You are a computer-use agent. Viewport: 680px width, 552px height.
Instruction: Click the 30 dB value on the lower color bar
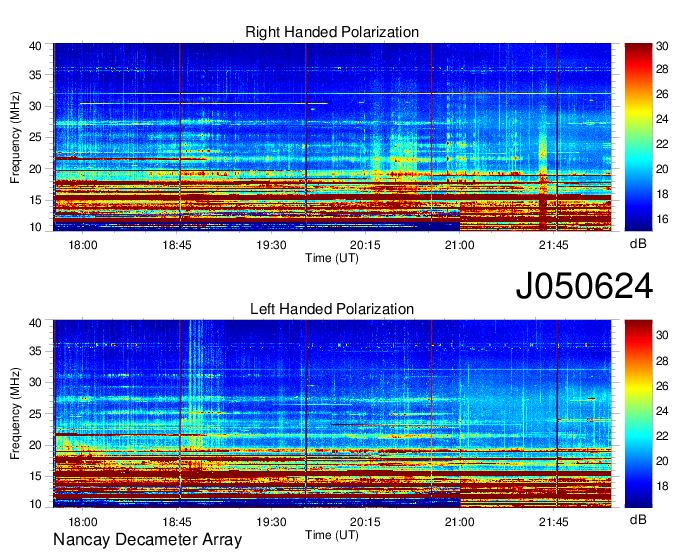click(x=662, y=335)
